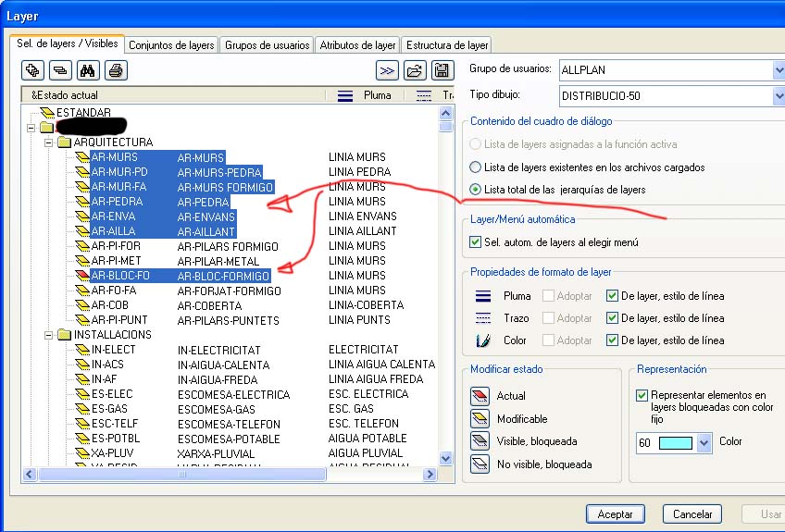Click the layer icon beside AR-PI-FOR
The image size is (785, 532).
tap(82, 246)
